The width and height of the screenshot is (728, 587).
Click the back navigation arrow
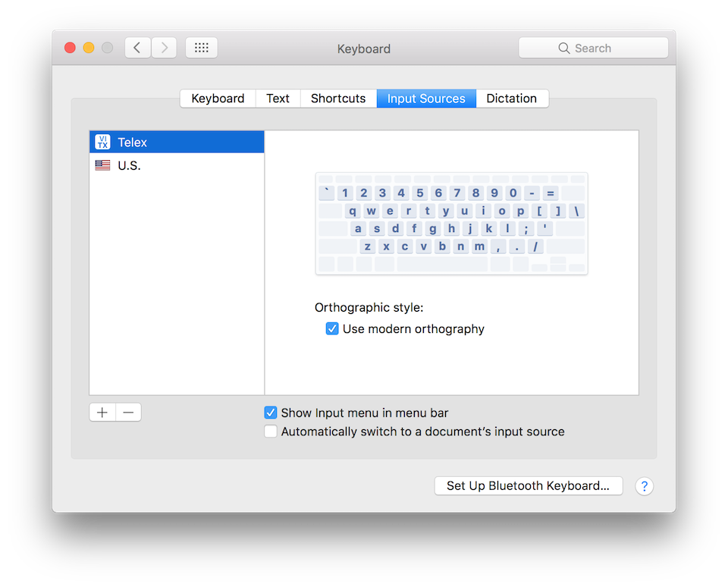tap(137, 47)
